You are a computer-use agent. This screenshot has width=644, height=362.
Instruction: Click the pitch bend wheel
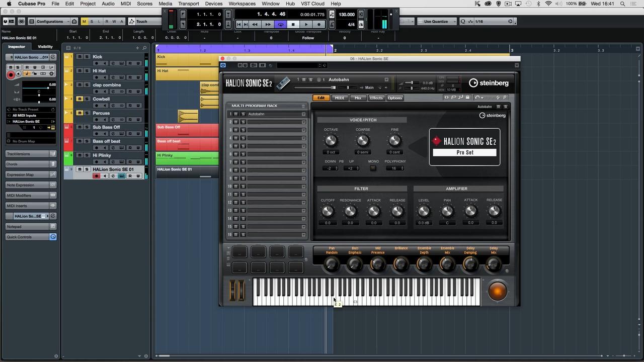[x=233, y=291]
